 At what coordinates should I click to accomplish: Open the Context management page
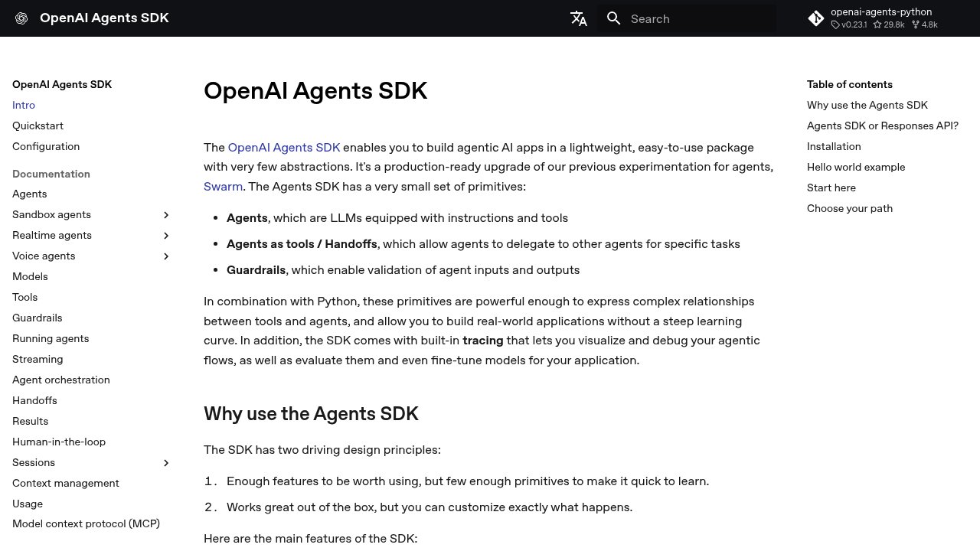point(66,484)
